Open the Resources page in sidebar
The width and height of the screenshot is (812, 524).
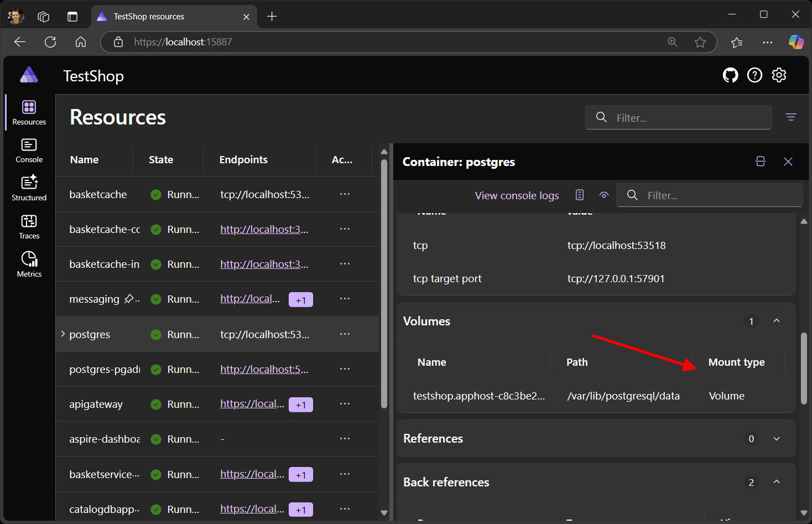click(x=29, y=113)
